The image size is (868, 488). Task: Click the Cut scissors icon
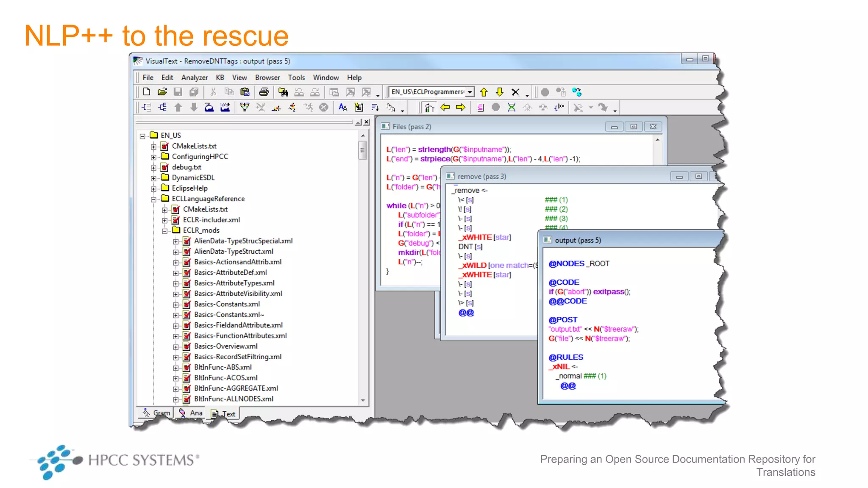213,92
